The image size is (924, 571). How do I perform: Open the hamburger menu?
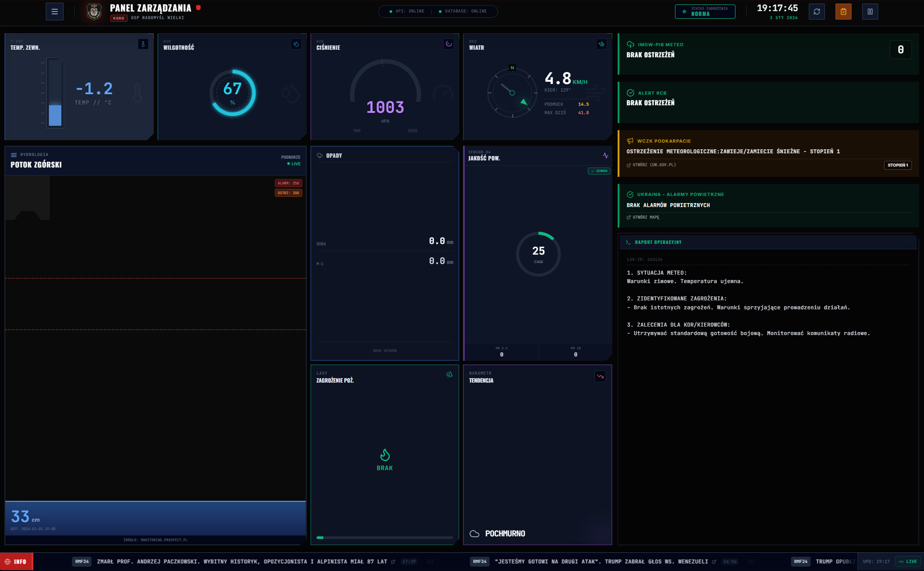pyautogui.click(x=55, y=12)
